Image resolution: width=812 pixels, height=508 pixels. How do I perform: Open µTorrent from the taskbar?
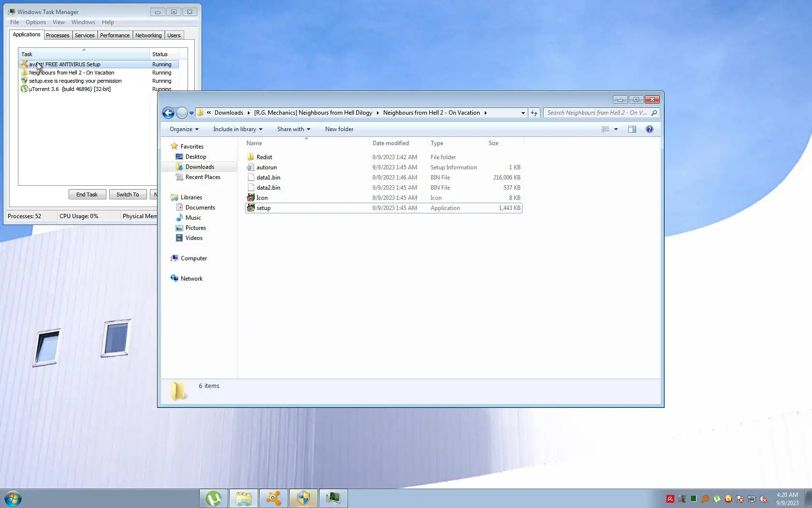click(214, 498)
